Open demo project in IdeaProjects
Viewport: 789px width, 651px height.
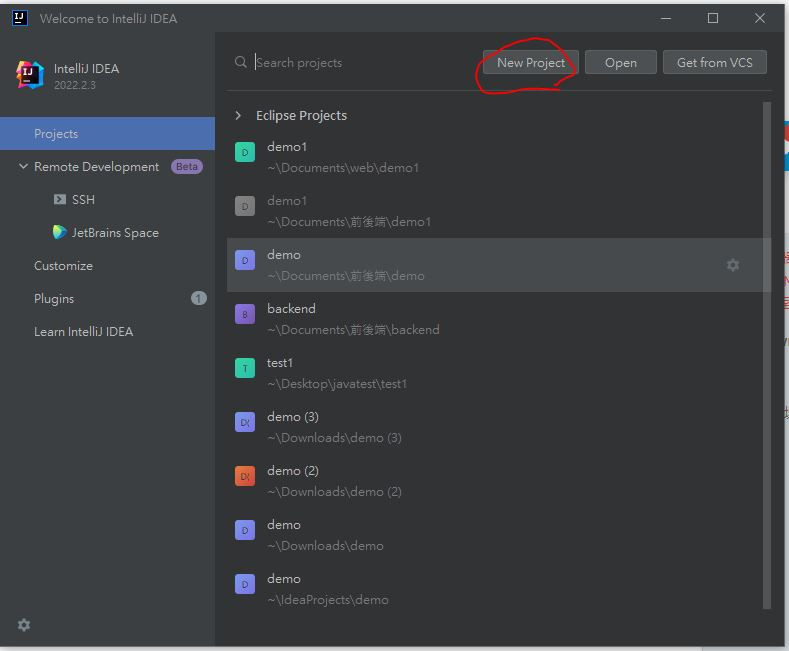point(498,589)
